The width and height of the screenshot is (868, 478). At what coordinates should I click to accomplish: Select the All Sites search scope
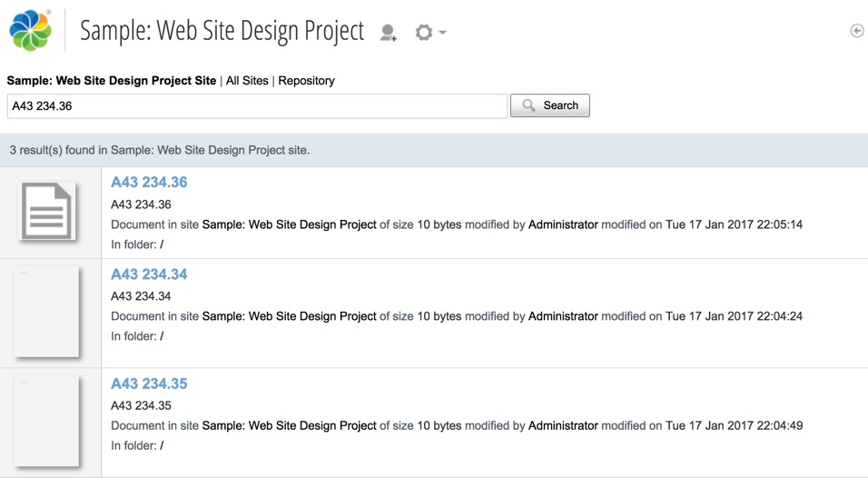[x=247, y=81]
